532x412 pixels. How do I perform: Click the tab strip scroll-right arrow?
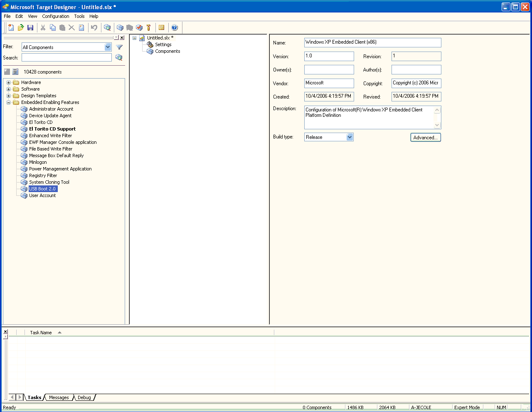tap(20, 397)
